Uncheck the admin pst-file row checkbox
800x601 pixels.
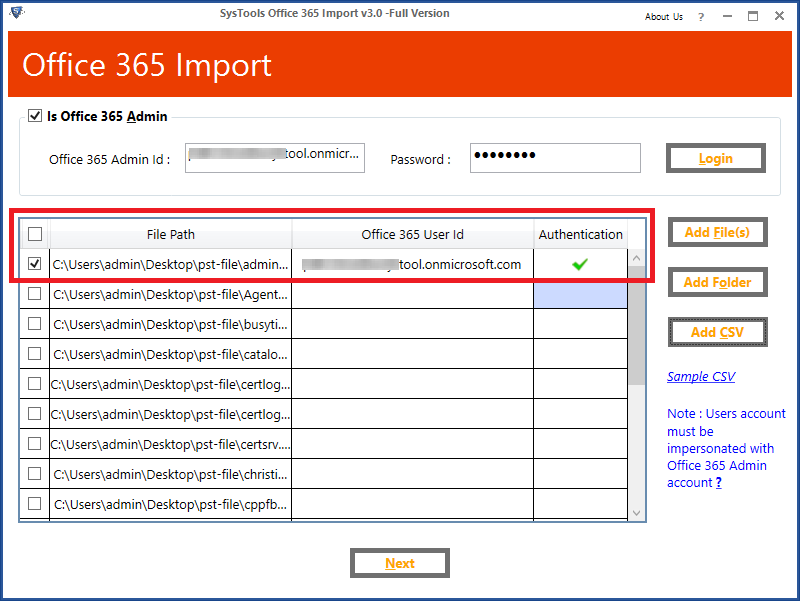click(x=35, y=264)
